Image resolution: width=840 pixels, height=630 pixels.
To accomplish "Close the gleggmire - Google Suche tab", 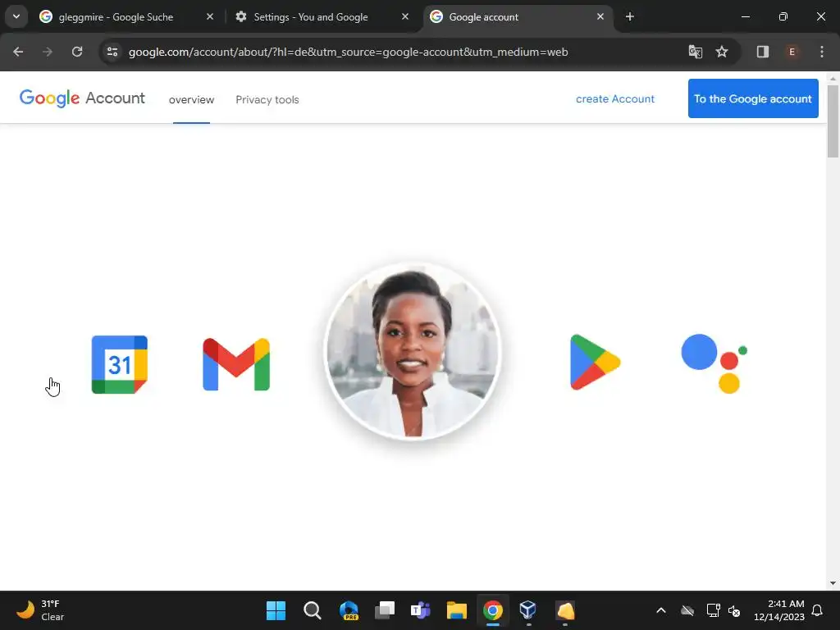I will pyautogui.click(x=210, y=16).
